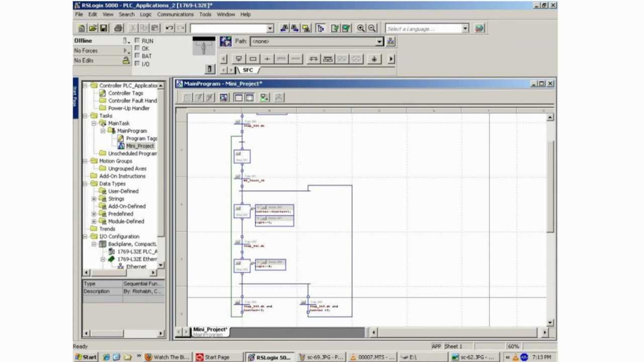
Task: Open the Communications menu
Action: point(175,15)
